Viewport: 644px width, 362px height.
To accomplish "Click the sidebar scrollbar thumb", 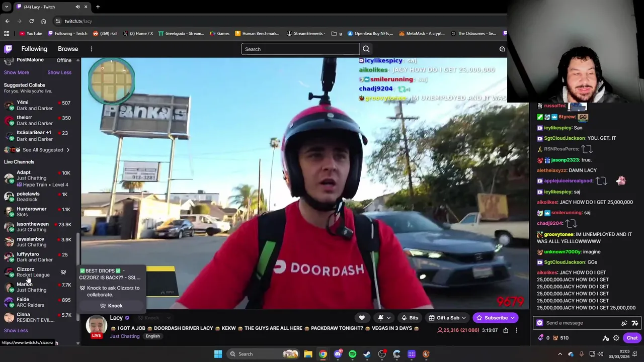I will pos(77,277).
